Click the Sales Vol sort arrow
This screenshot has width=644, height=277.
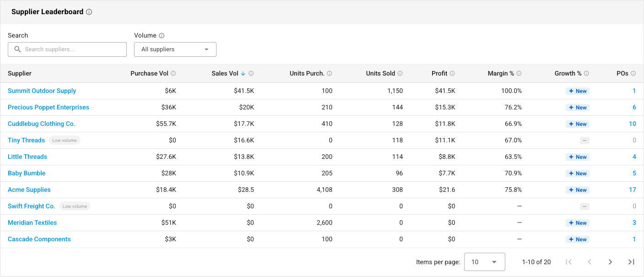tap(243, 73)
